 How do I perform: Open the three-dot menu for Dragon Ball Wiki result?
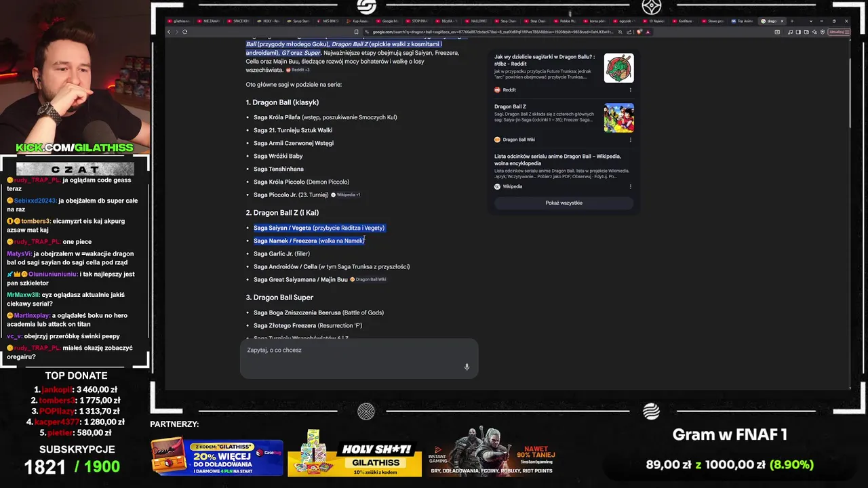[630, 140]
